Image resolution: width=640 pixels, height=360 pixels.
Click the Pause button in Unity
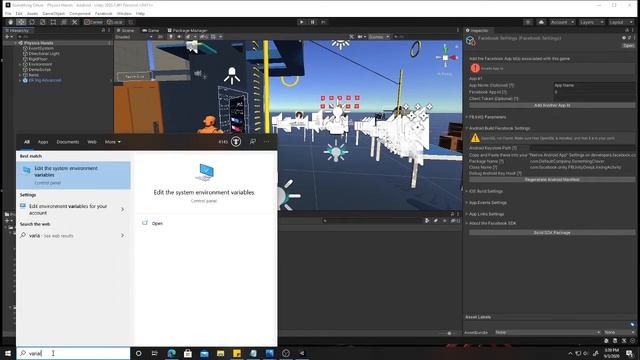click(x=313, y=22)
